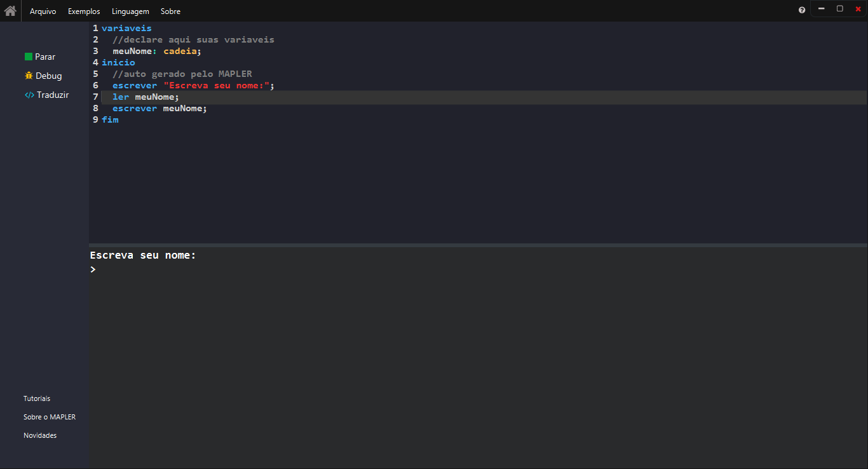
Task: Maximize the MAPLER window
Action: coord(839,9)
